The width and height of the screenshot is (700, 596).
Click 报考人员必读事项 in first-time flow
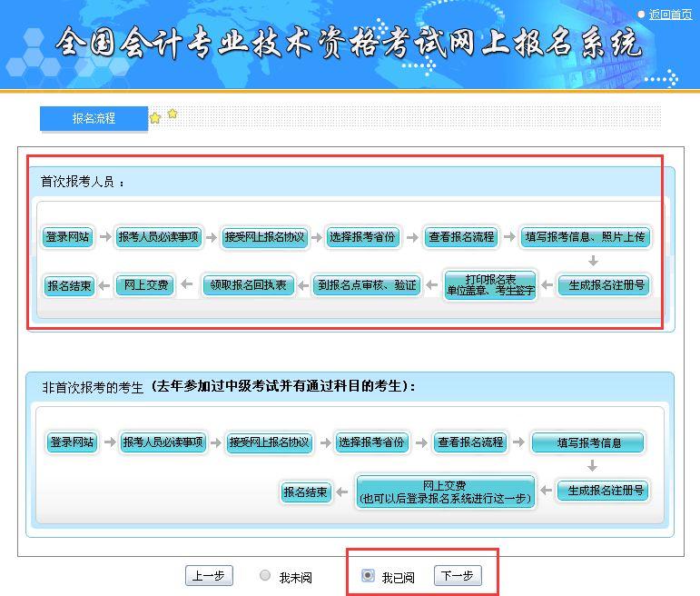pyautogui.click(x=159, y=237)
